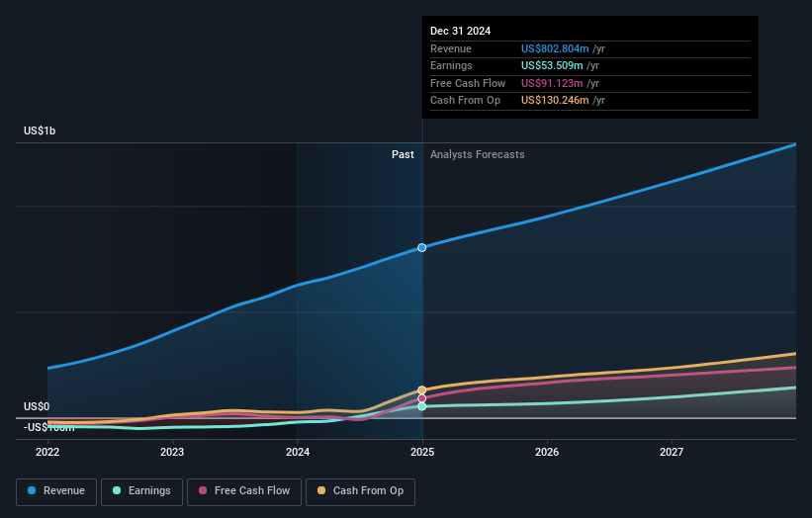The image size is (812, 518).
Task: Click the Dec 31 2024 tooltip date
Action: coord(460,31)
